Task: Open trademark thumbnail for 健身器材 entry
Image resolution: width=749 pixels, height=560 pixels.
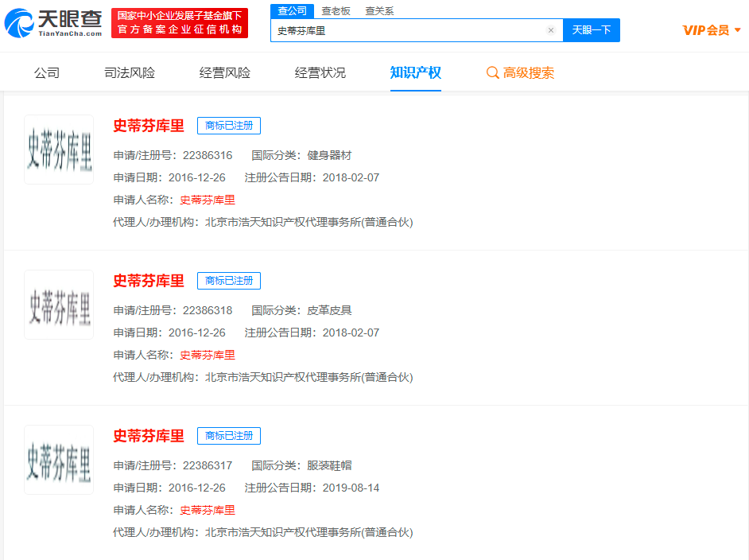Action: (59, 150)
